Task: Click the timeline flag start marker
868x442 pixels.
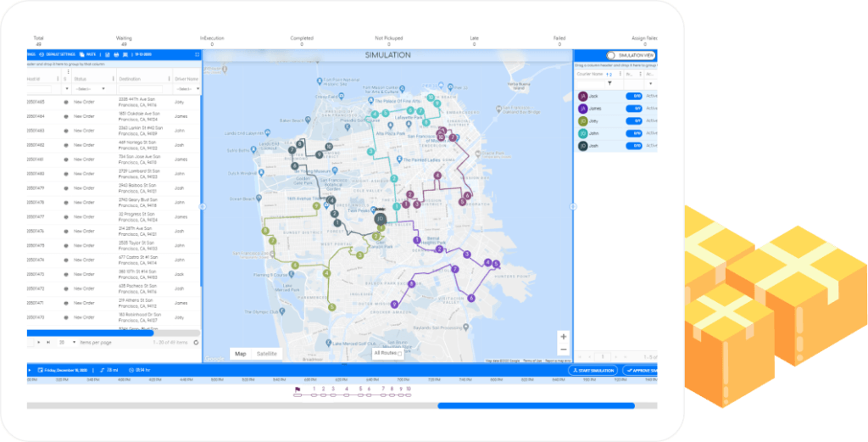Action: pos(298,390)
